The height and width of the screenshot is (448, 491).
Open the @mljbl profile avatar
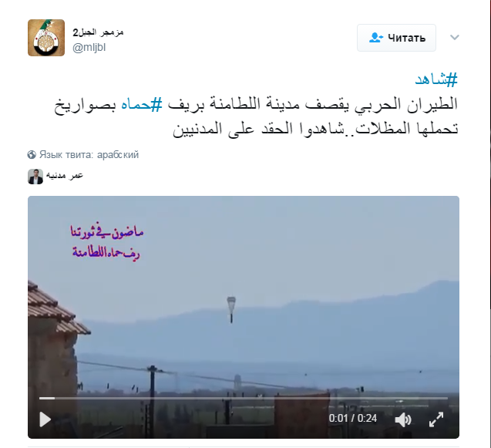[x=46, y=38]
